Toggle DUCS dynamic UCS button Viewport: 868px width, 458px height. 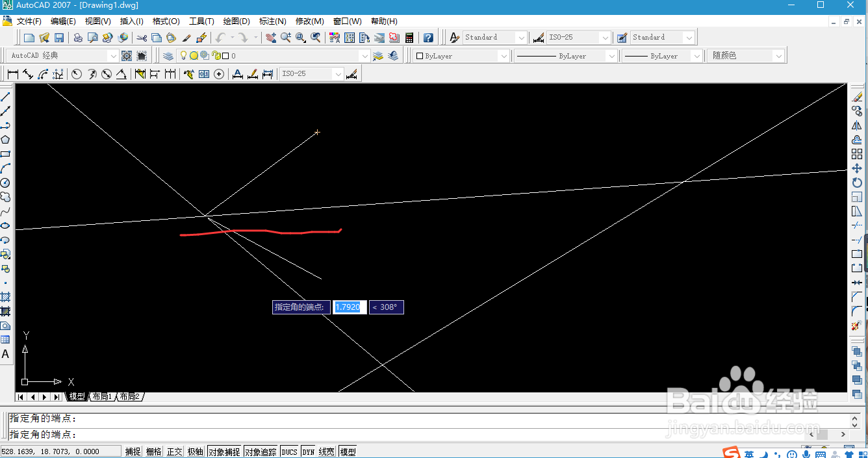pyautogui.click(x=289, y=452)
